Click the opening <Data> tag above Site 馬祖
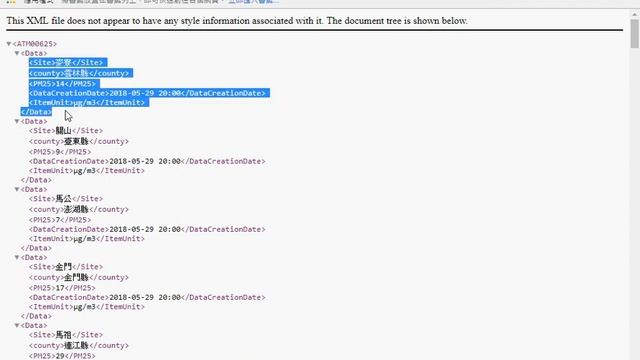 click(34, 325)
